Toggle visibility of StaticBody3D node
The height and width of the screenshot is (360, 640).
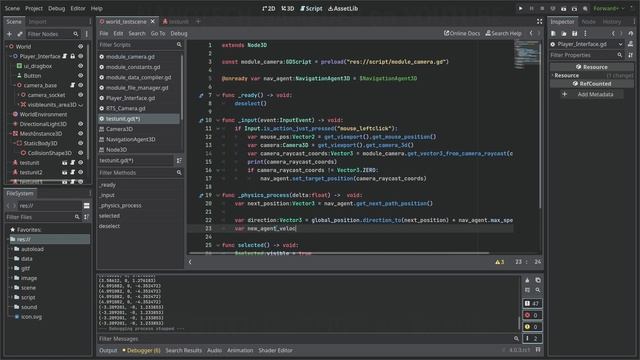(x=80, y=143)
